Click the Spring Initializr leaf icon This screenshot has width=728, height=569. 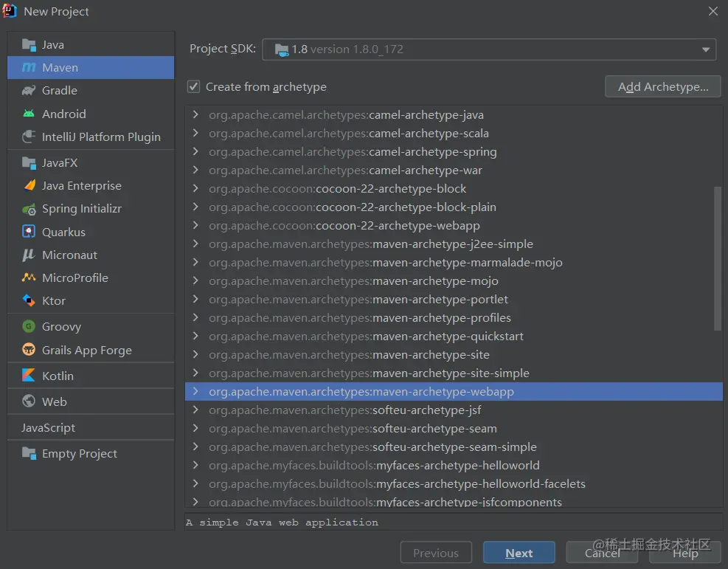coord(29,209)
